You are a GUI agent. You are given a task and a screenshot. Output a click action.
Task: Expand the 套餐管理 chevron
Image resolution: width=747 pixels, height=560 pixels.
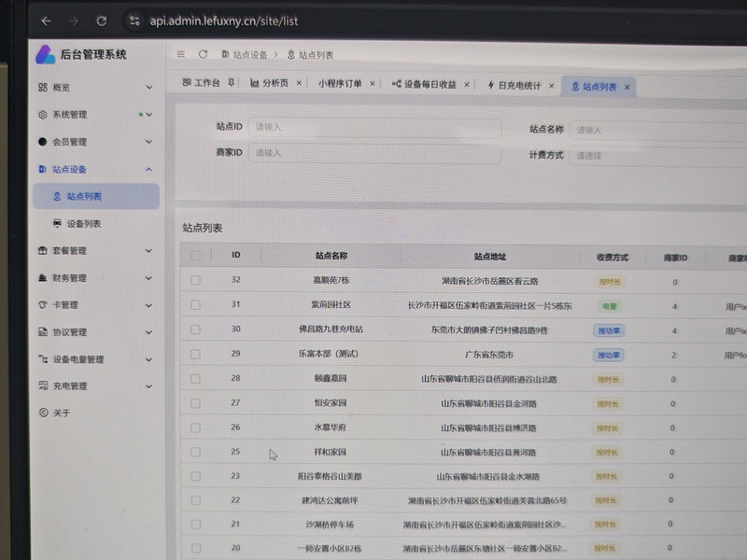(x=149, y=250)
